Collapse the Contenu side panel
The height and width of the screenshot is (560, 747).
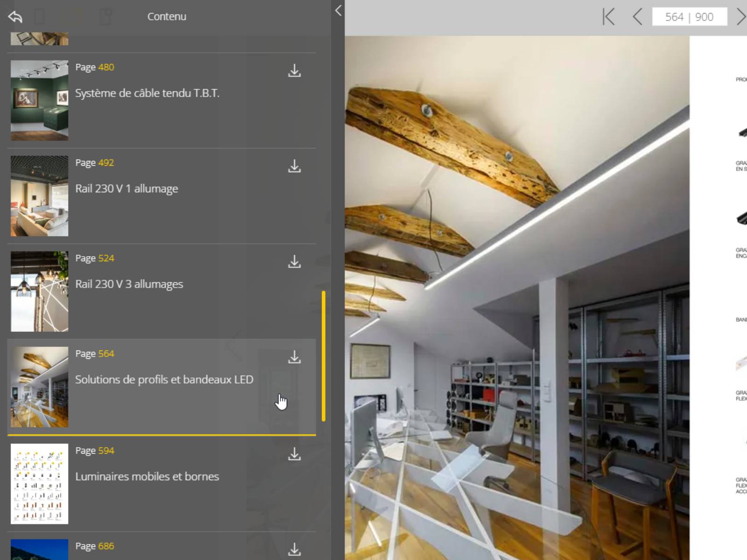pyautogui.click(x=338, y=10)
